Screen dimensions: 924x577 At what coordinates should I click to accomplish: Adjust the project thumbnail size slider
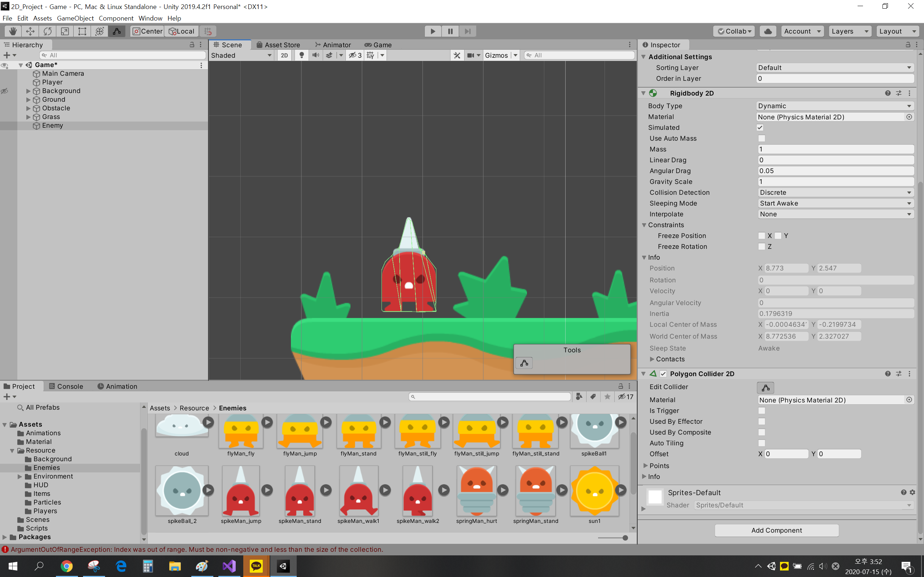tap(625, 538)
